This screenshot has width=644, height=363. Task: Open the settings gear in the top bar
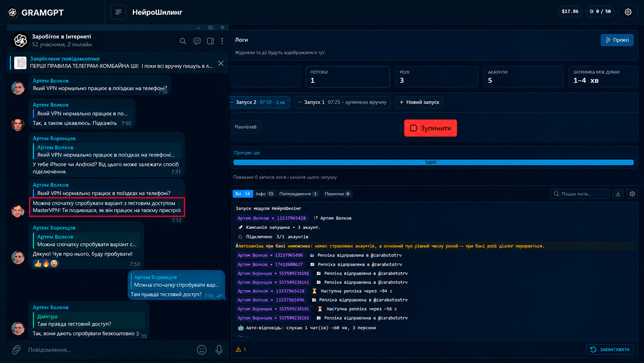(628, 12)
